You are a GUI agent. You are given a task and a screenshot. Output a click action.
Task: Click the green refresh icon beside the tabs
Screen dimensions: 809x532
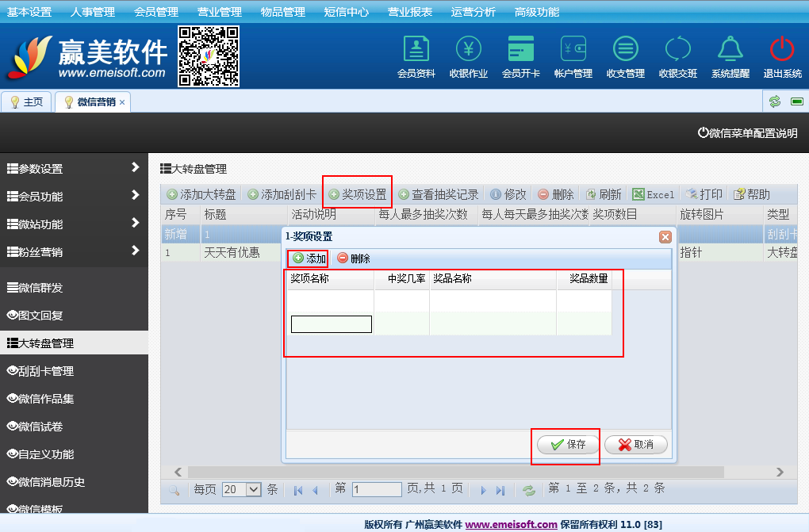click(x=774, y=101)
